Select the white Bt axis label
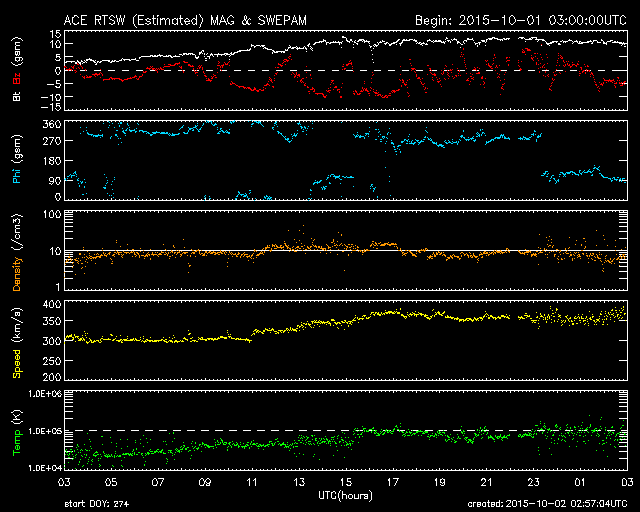640x512 pixels. click(x=18, y=97)
